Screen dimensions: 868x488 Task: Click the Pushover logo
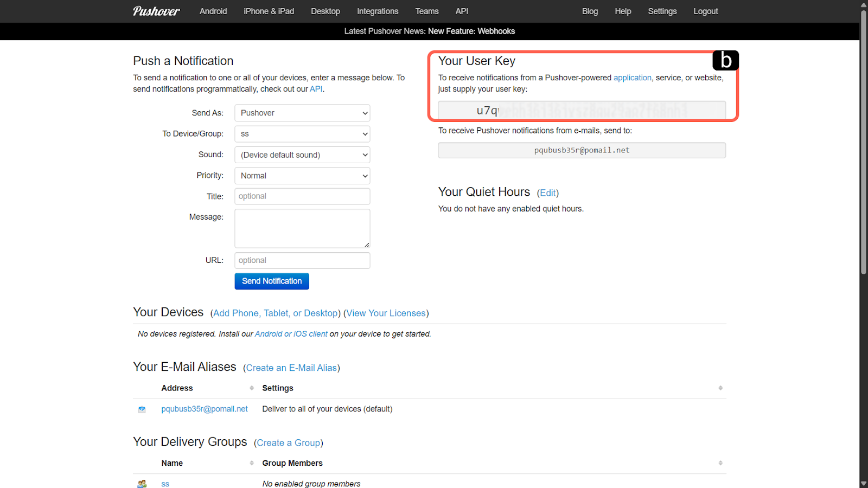(156, 11)
